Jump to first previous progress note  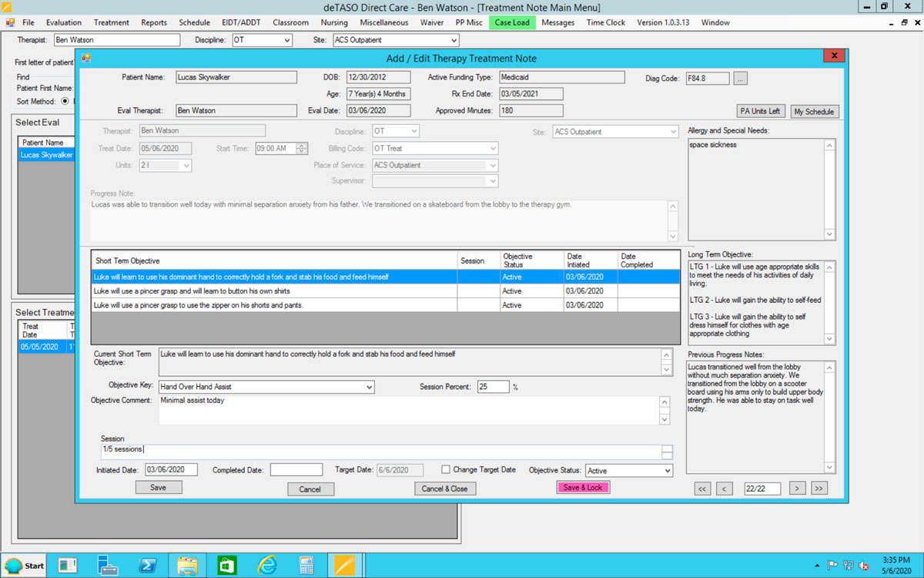[x=701, y=488]
